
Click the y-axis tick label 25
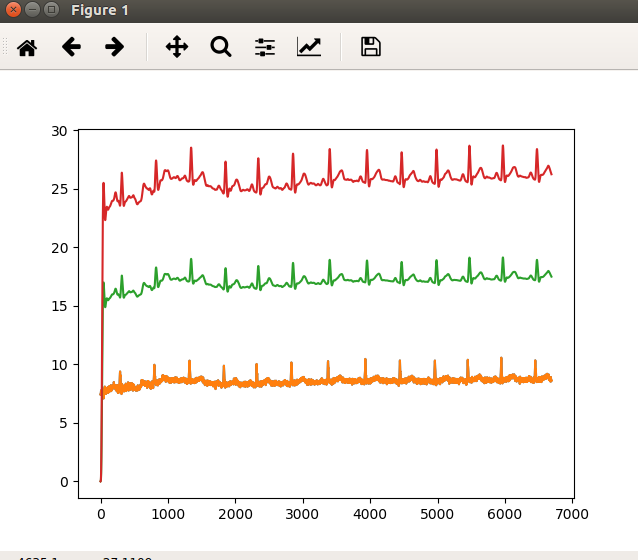click(59, 190)
